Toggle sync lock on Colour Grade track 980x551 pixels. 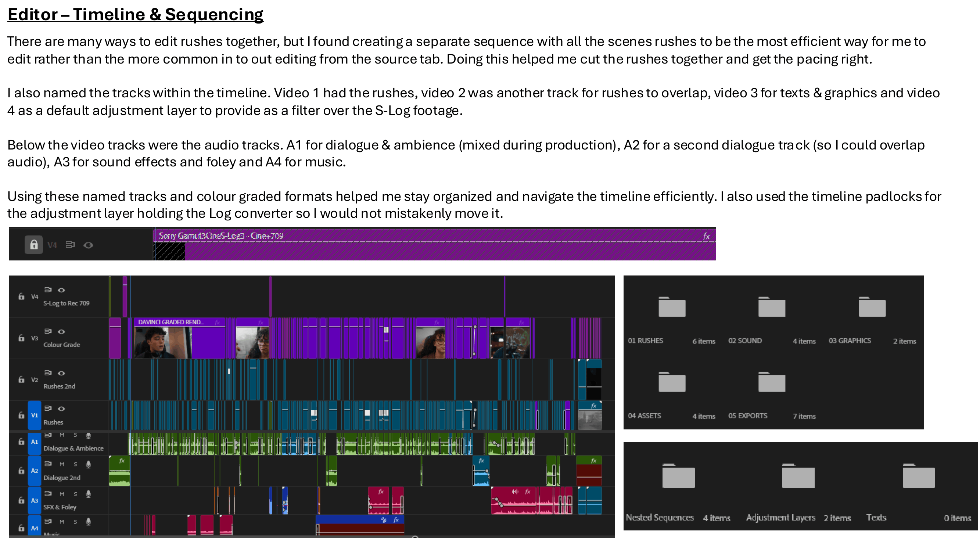coord(48,331)
